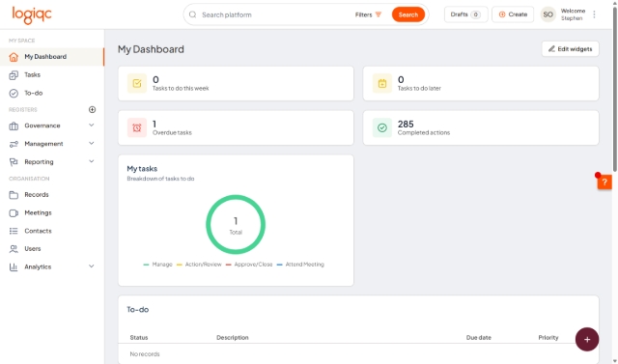Click the Create button

point(513,14)
